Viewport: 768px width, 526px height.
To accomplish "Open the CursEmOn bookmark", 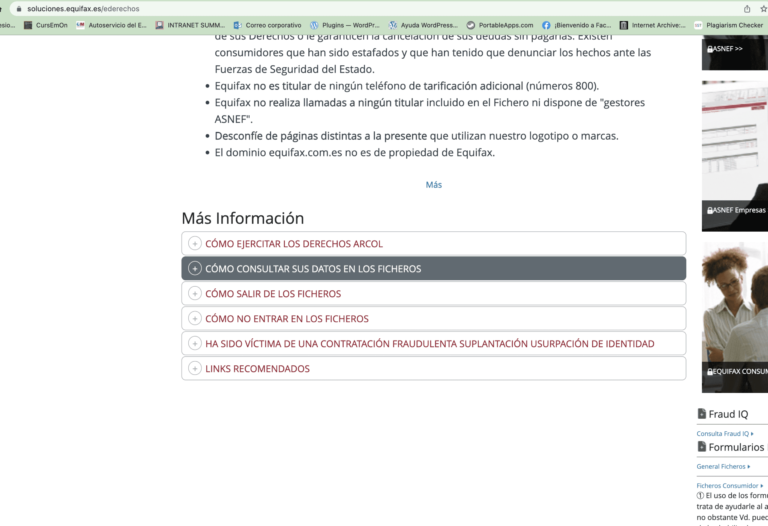I will [46, 25].
